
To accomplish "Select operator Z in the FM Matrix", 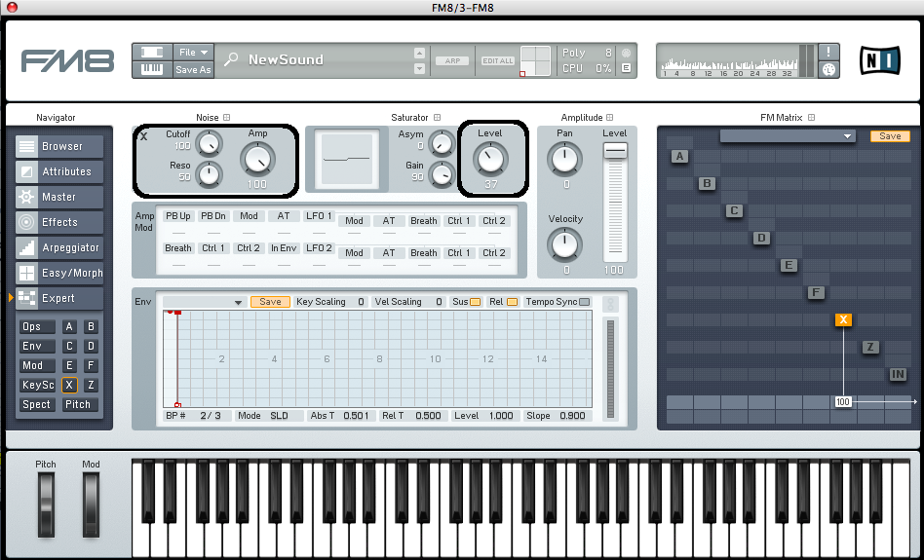I will tap(870, 347).
